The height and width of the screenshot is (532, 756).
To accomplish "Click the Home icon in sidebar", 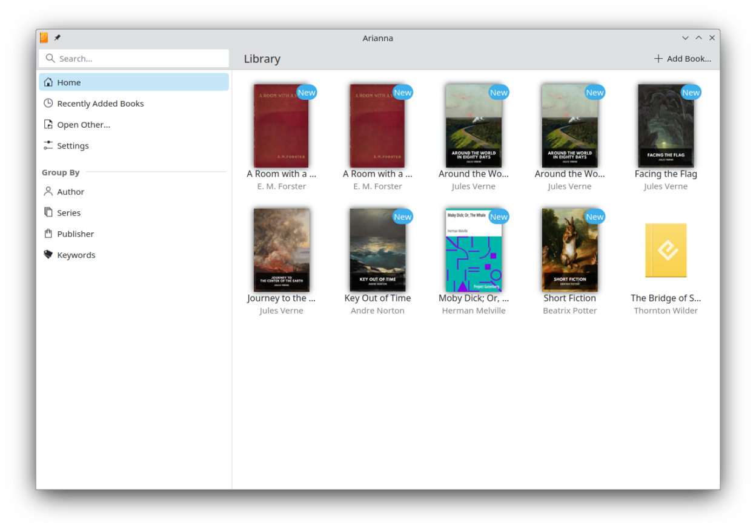I will click(48, 82).
